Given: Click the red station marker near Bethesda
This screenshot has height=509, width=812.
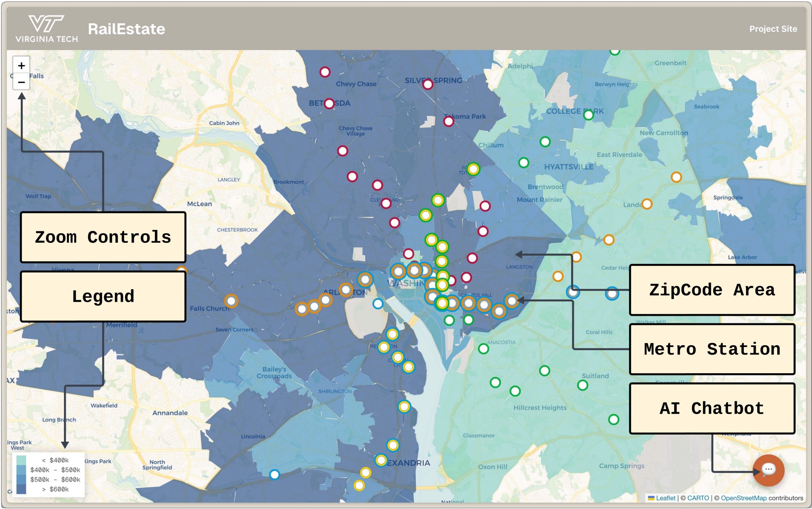Looking at the screenshot, I should [x=329, y=104].
